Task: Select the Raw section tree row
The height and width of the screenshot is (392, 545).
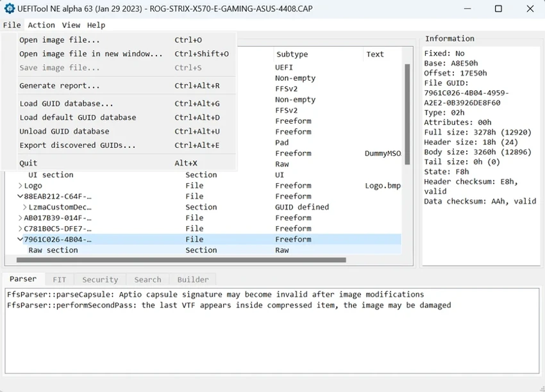Action: click(203, 250)
